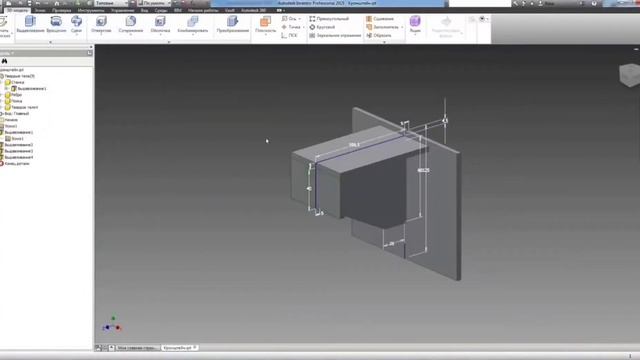Image resolution: width=640 pixels, height=360 pixels.
Task: Select the Плоскость (Work Plane) tool
Action: (x=265, y=24)
